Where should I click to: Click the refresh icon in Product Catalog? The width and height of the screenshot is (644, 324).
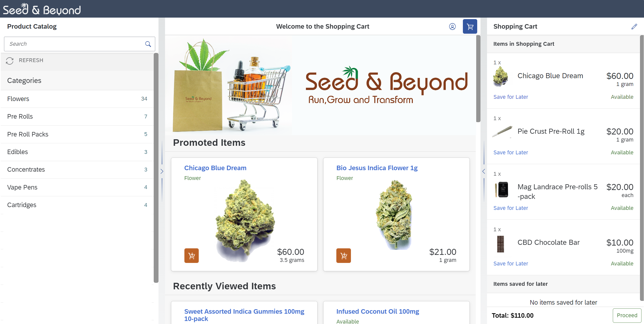[x=10, y=60]
